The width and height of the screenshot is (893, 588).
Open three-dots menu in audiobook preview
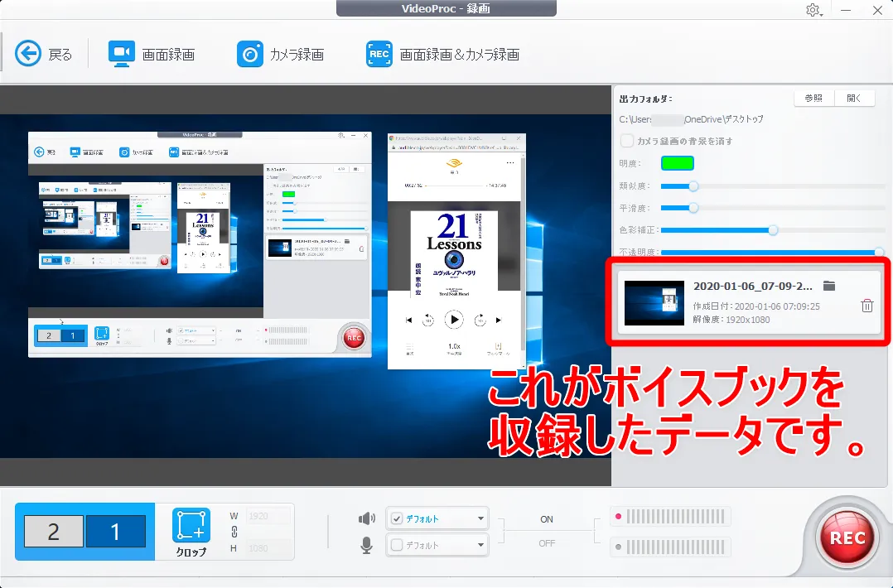click(509, 163)
